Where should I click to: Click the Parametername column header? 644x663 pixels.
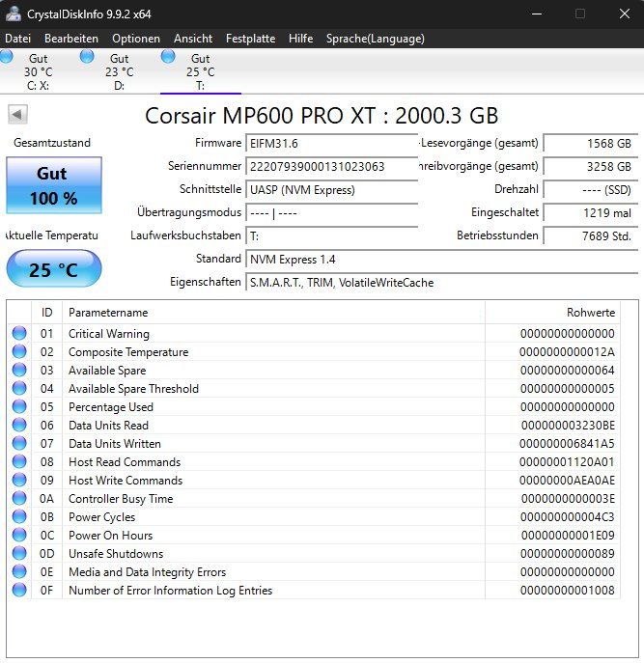coord(273,313)
